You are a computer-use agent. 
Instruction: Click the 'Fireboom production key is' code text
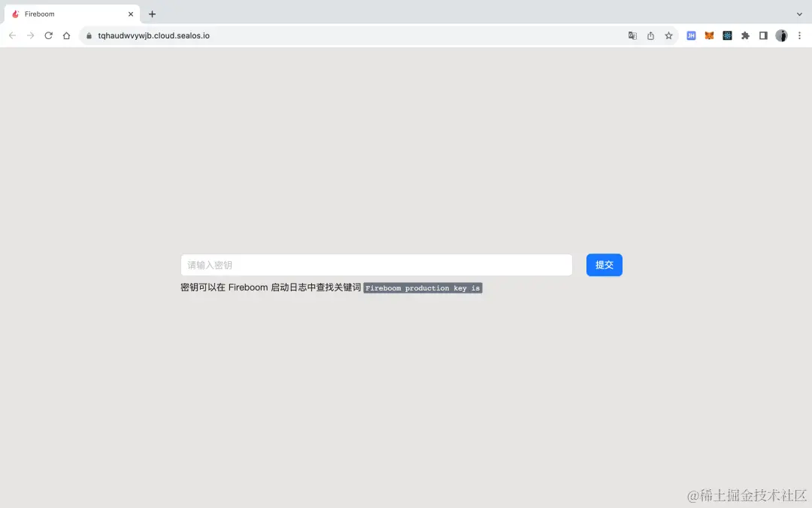pyautogui.click(x=423, y=288)
